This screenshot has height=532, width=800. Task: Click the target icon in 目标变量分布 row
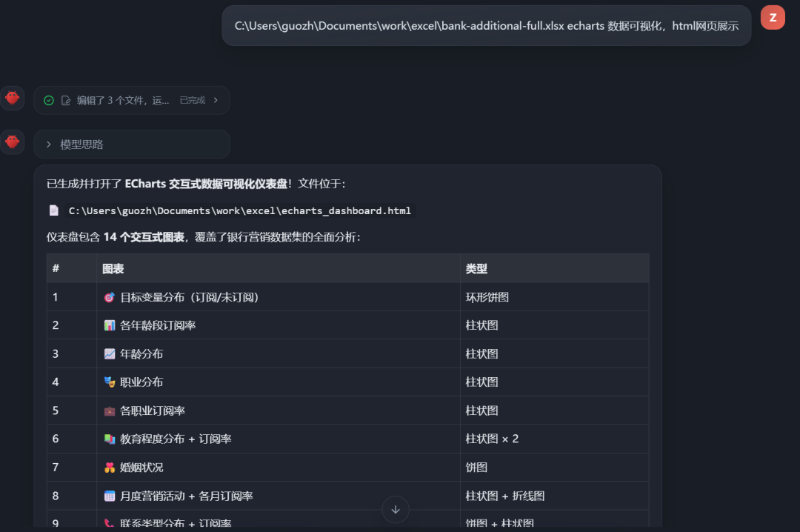[109, 297]
